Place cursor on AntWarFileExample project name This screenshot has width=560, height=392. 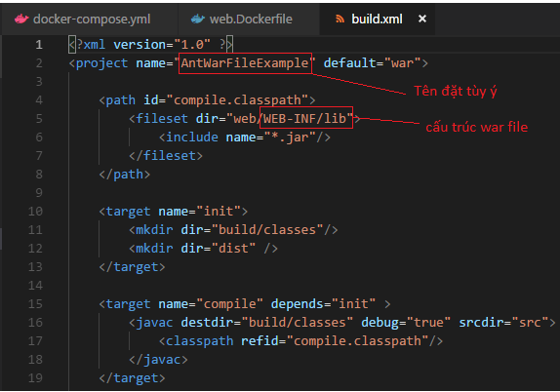coord(245,63)
